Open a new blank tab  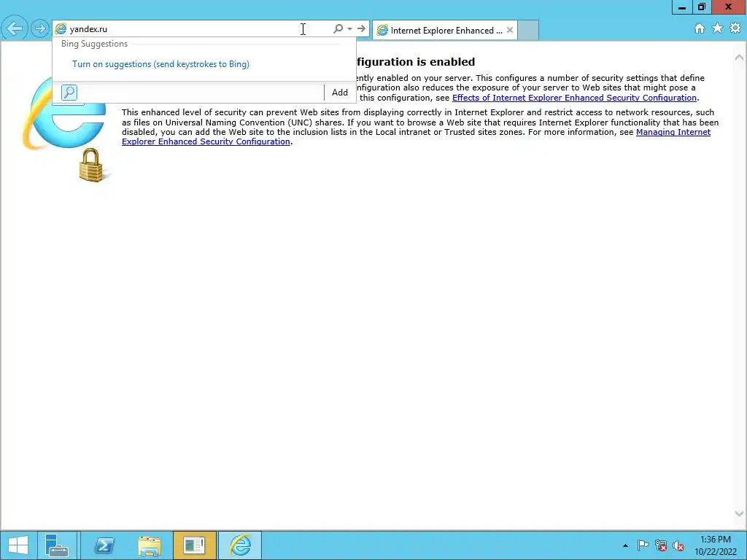(x=528, y=30)
